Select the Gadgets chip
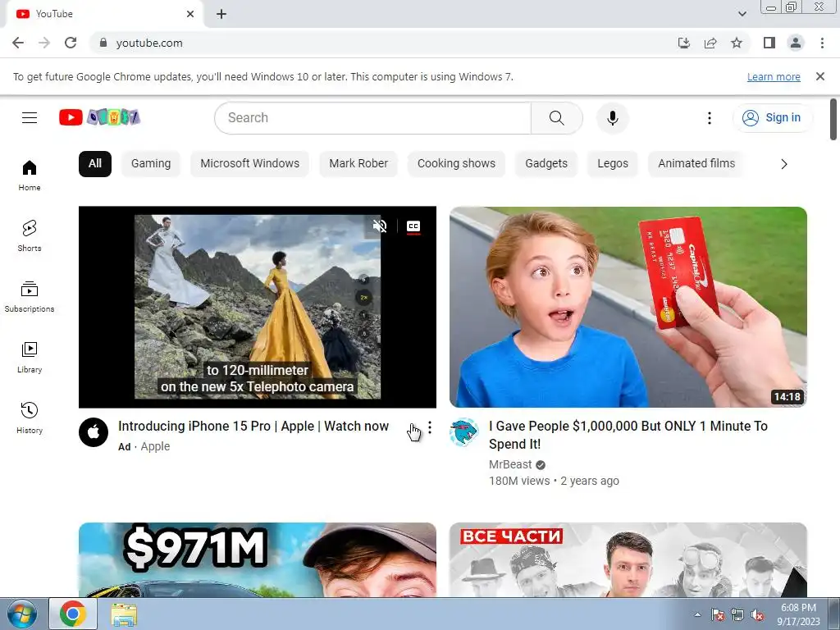 tap(546, 163)
